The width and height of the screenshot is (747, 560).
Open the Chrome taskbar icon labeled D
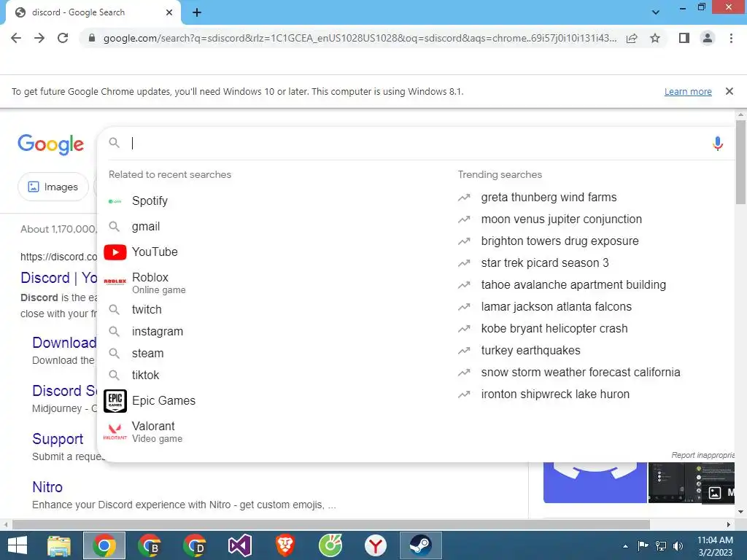(195, 545)
